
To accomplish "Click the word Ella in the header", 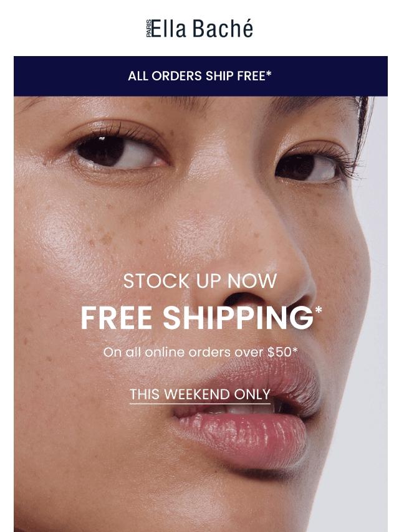I will 169,29.
